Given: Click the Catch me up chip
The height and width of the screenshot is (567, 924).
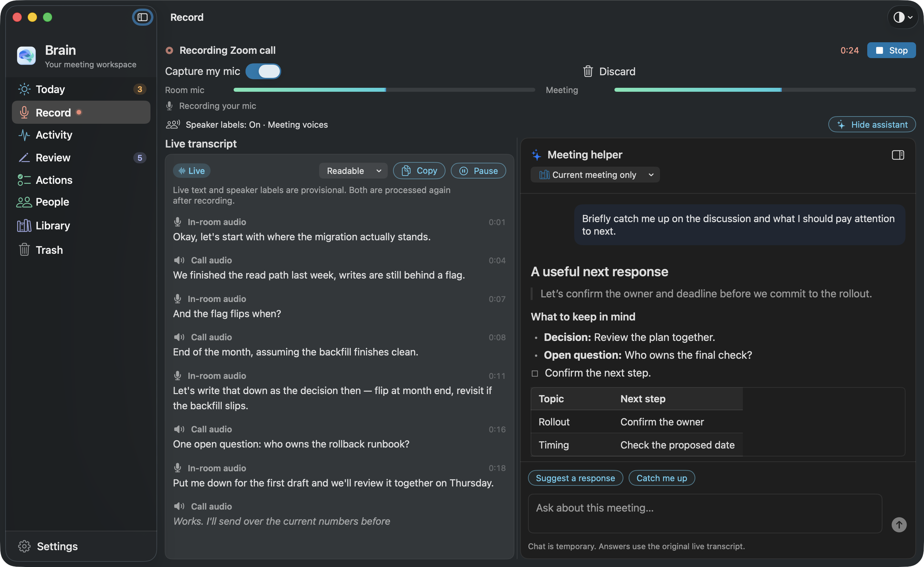Looking at the screenshot, I should click(x=662, y=478).
